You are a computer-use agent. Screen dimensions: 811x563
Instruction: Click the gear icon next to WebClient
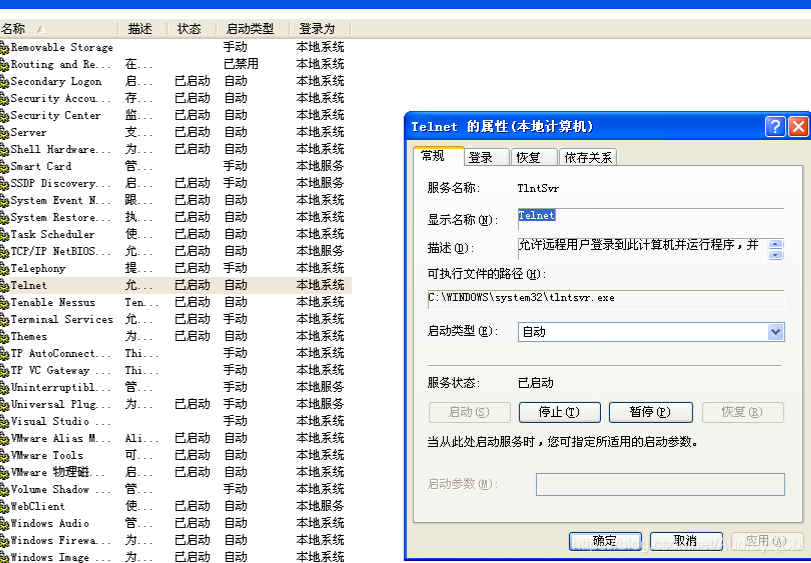[5, 507]
